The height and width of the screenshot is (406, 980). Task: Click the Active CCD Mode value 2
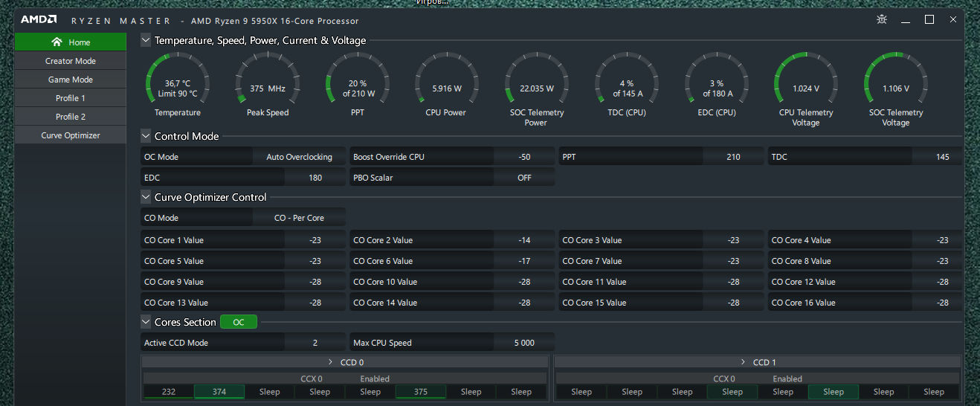(x=315, y=343)
